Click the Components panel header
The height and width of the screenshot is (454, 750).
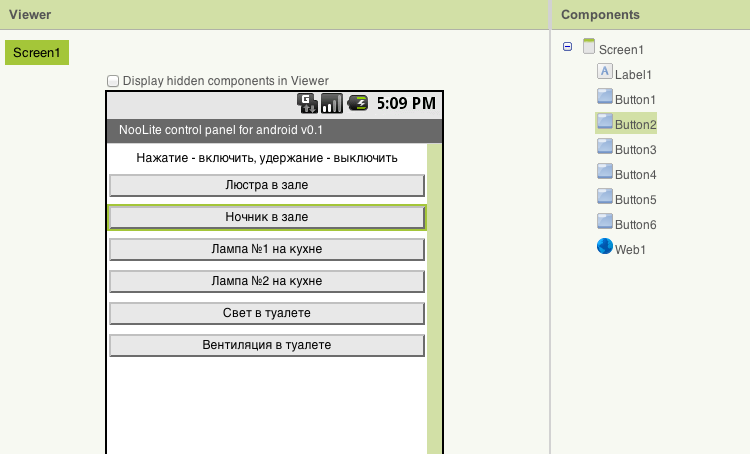click(651, 14)
